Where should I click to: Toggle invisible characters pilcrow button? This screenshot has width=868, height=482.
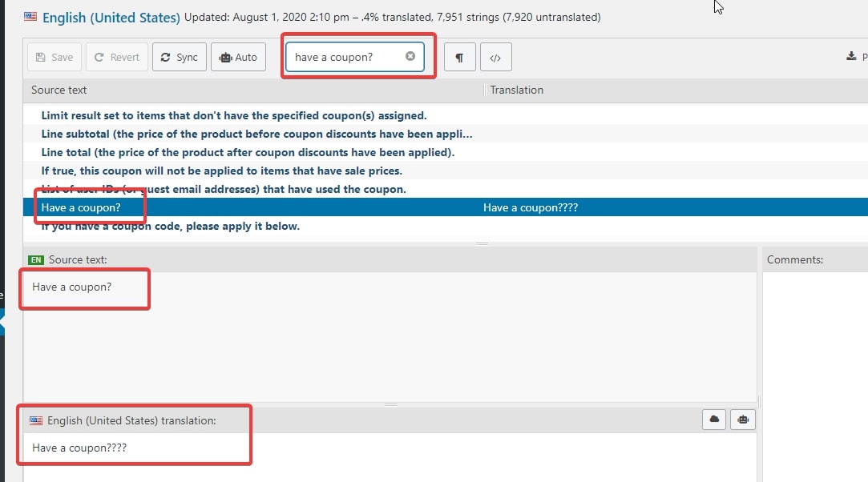click(459, 57)
